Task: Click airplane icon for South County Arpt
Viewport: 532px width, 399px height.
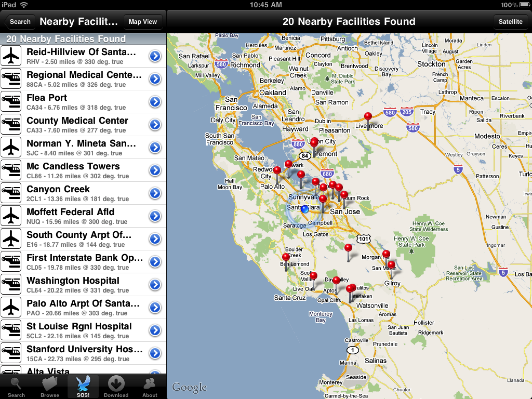Action: pos(11,239)
